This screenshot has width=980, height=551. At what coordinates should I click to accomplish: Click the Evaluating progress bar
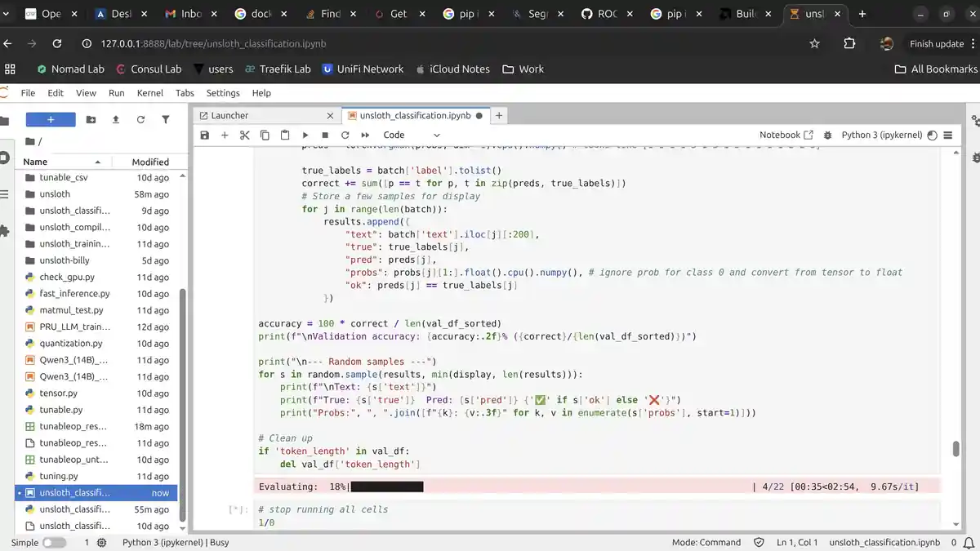(x=387, y=487)
